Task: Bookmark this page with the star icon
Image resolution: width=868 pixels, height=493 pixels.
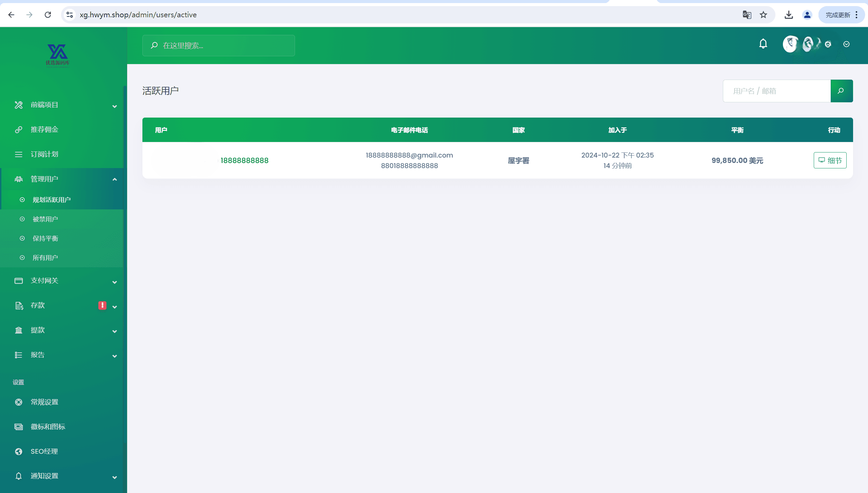Action: (x=763, y=15)
